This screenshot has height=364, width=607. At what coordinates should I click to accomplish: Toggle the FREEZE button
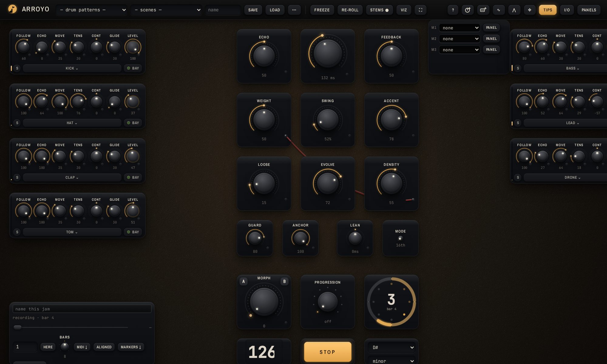[x=322, y=10]
